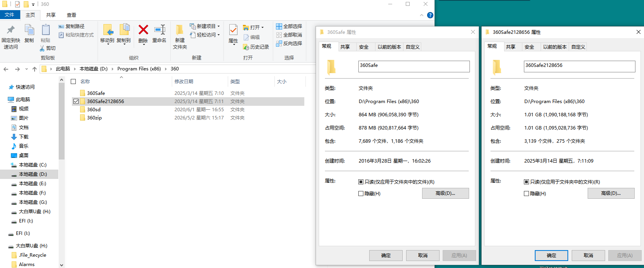Viewport: 644px width, 268px height.
Task: Select Downloads (下载) in sidebar
Action: click(x=24, y=137)
